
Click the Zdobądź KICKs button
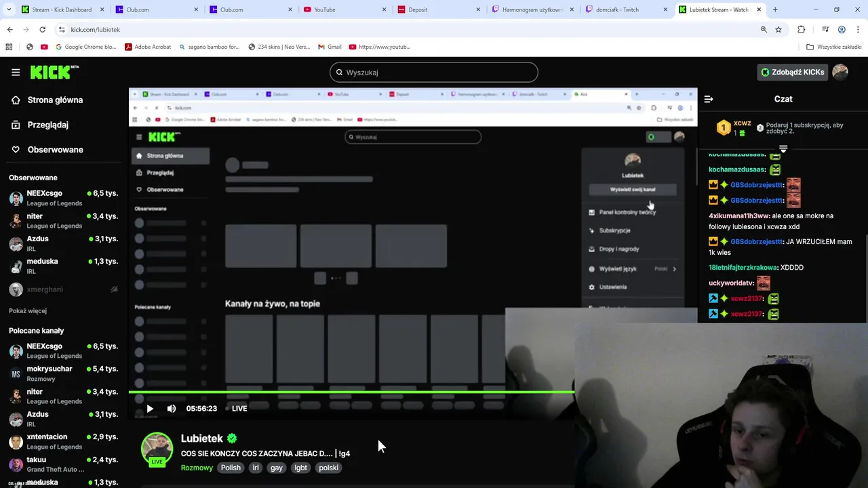[793, 72]
